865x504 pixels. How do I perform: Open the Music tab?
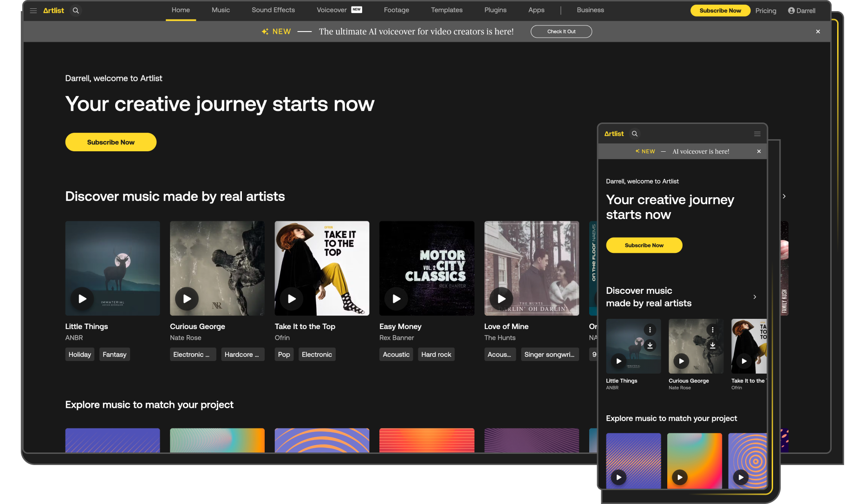pos(221,10)
